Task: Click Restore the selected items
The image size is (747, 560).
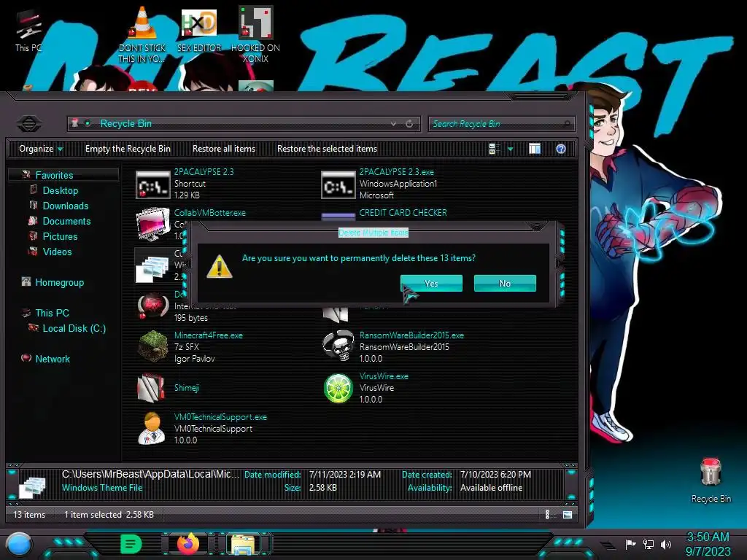Action: pyautogui.click(x=328, y=149)
